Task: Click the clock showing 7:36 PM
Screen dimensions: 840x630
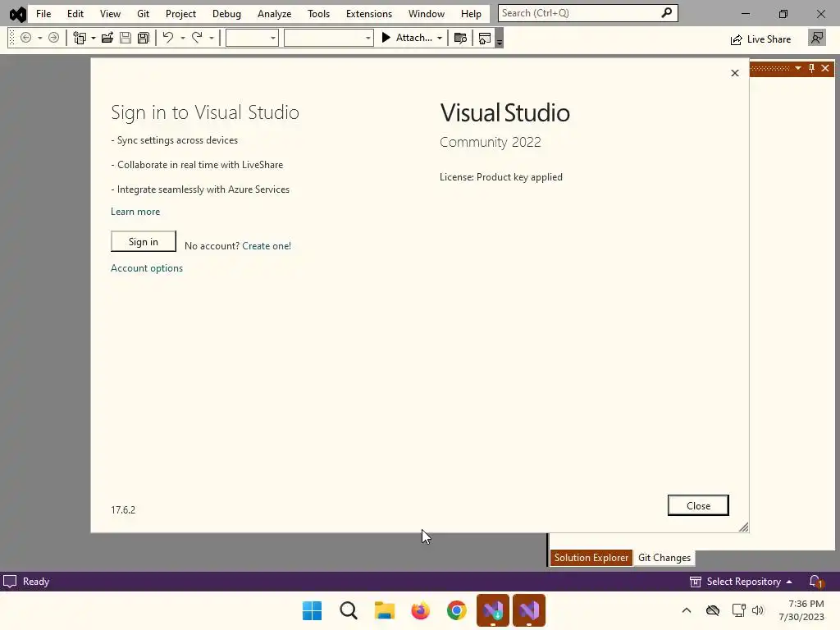Action: coord(806,604)
